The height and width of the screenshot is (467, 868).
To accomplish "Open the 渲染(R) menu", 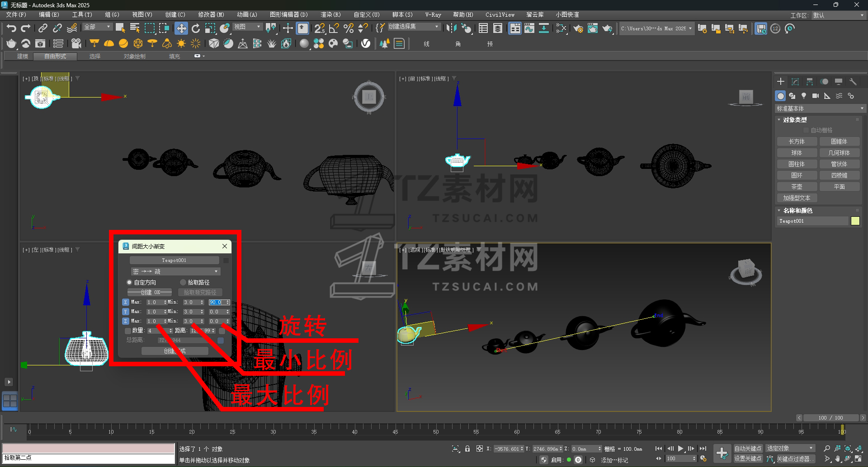I will point(330,14).
